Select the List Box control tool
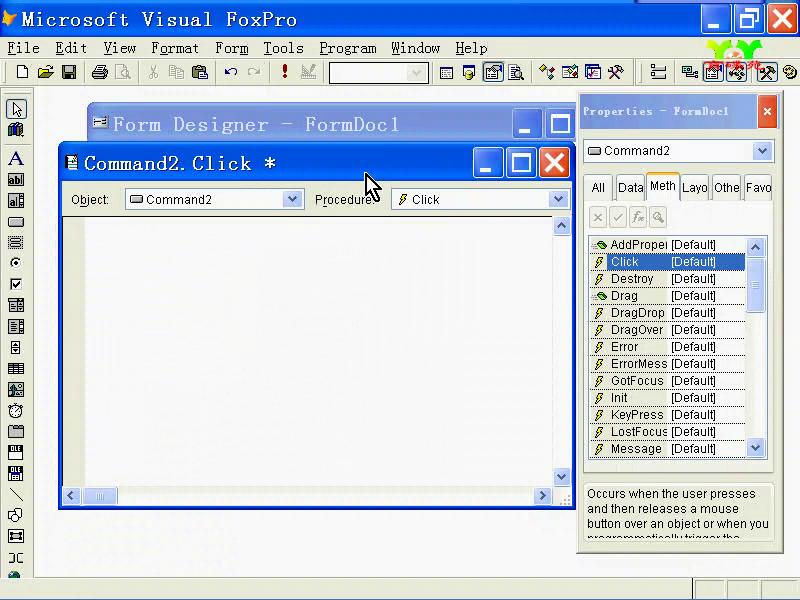The height and width of the screenshot is (600, 800). point(16,327)
